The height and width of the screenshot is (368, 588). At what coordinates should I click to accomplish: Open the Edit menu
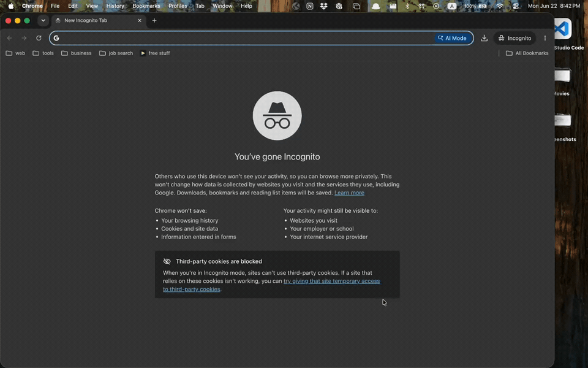click(x=73, y=6)
